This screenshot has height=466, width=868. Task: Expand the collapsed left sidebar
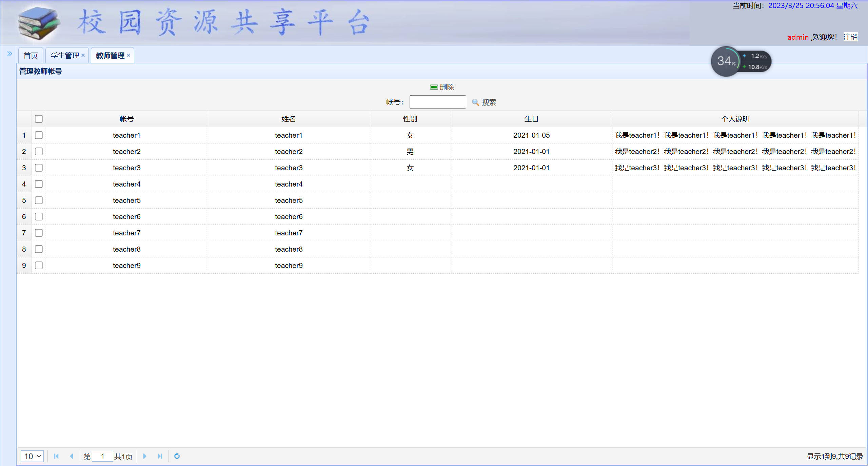(x=9, y=54)
